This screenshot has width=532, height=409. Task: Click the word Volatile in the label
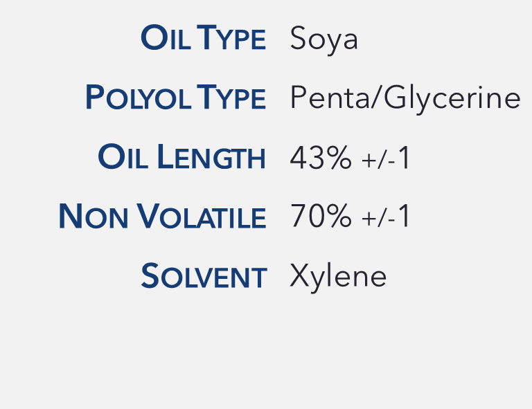pyautogui.click(x=202, y=217)
